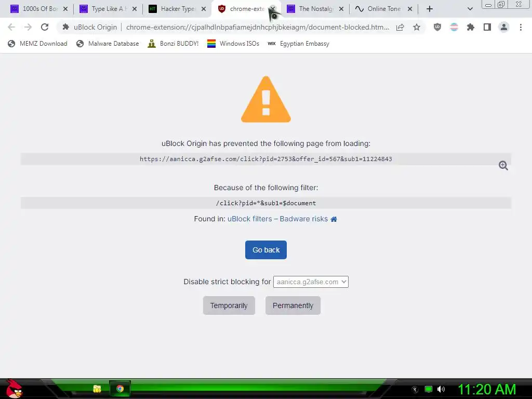Bookmark this page with the star icon

pos(417,27)
